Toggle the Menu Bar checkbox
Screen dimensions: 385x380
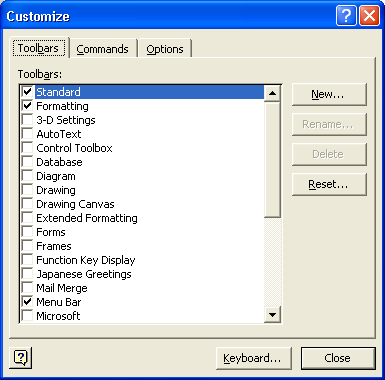tap(27, 302)
